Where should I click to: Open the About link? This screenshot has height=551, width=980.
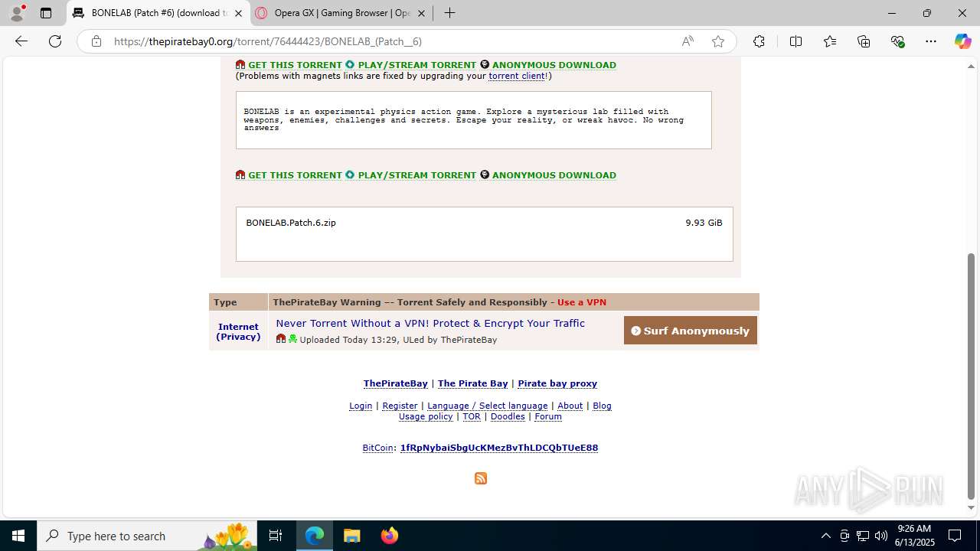pos(570,406)
